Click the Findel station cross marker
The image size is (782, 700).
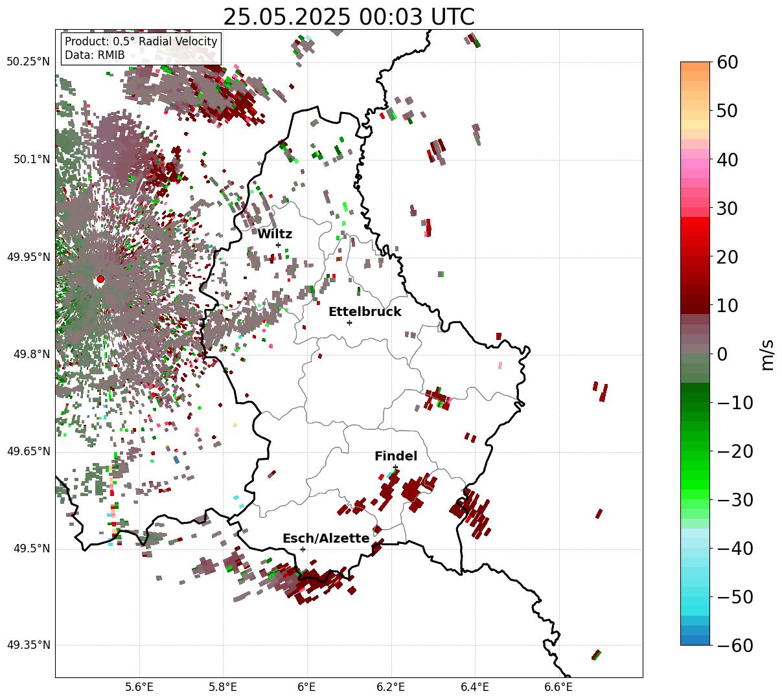click(395, 467)
